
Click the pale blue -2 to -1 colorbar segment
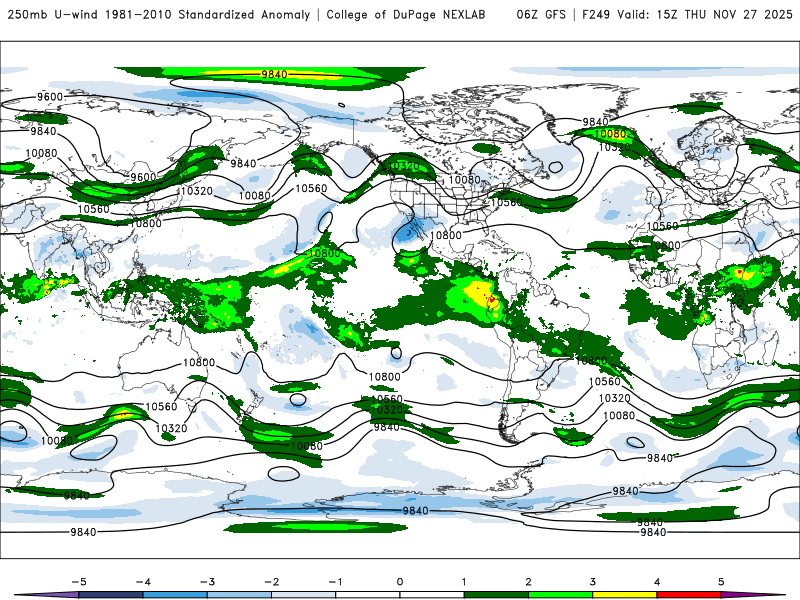(304, 595)
